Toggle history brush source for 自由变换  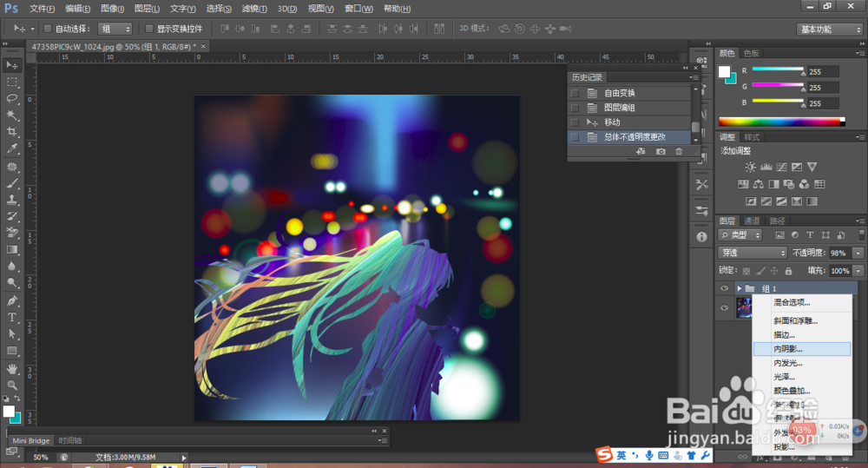coord(575,93)
